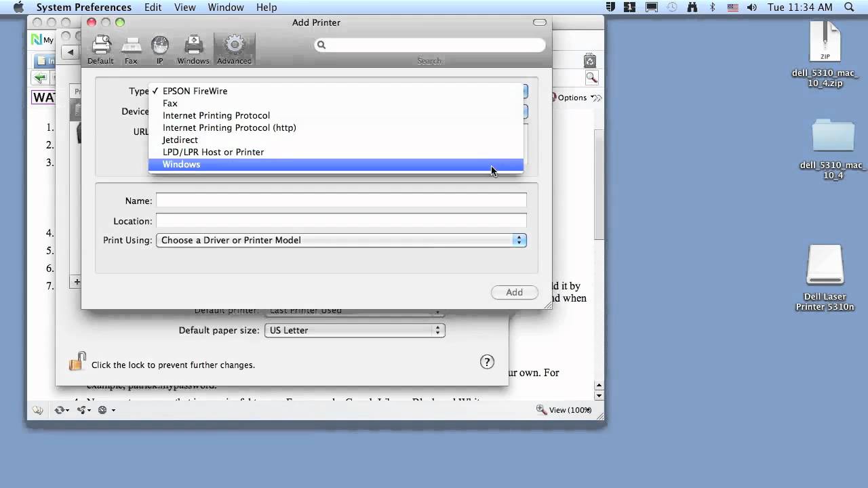The height and width of the screenshot is (488, 868).
Task: Open the Window menu
Action: click(x=226, y=7)
